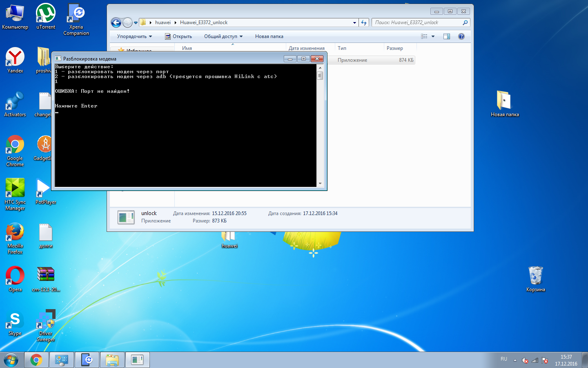
Task: Open the Recycle Bin (Корзина)
Action: pos(535,278)
